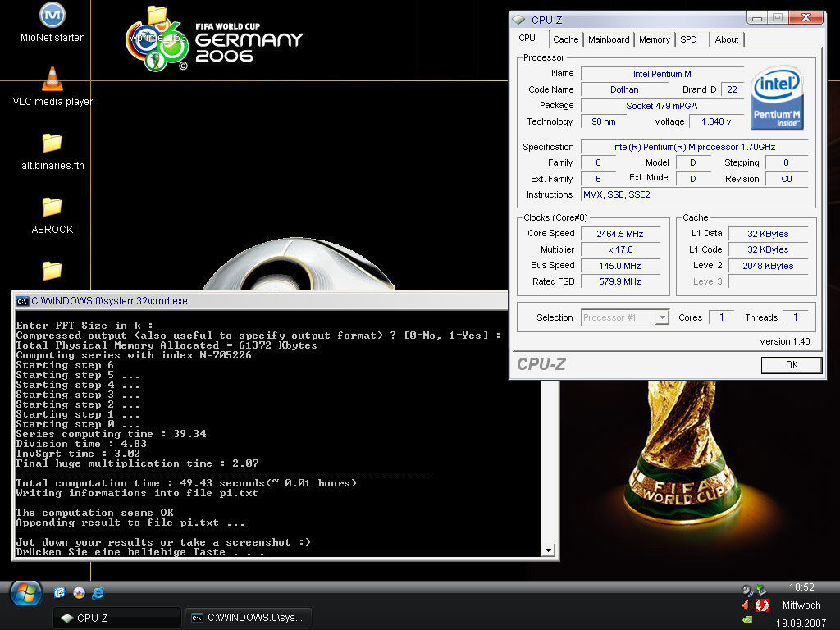Click the Rated FSB value 579.9 MHz
The image size is (840, 630).
click(x=620, y=281)
